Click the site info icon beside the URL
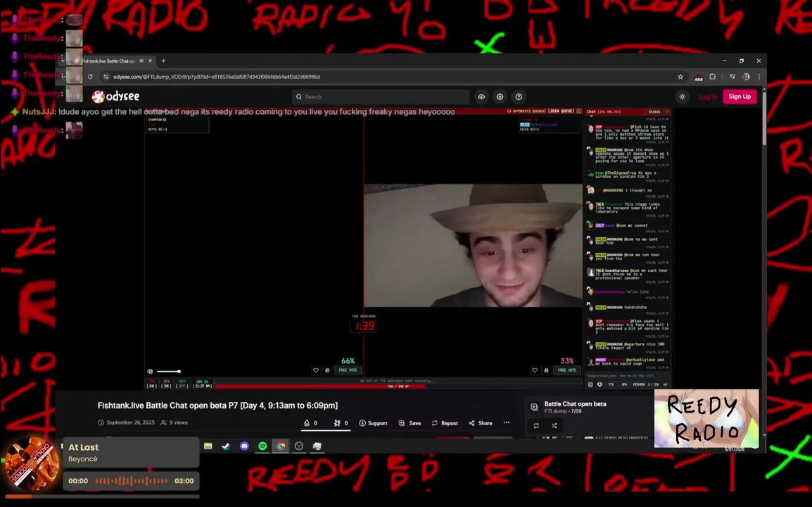This screenshot has width=812, height=507. [x=106, y=77]
